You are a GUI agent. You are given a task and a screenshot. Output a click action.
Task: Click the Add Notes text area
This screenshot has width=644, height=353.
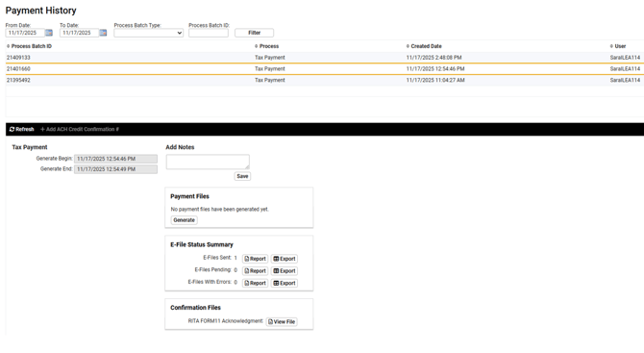208,162
